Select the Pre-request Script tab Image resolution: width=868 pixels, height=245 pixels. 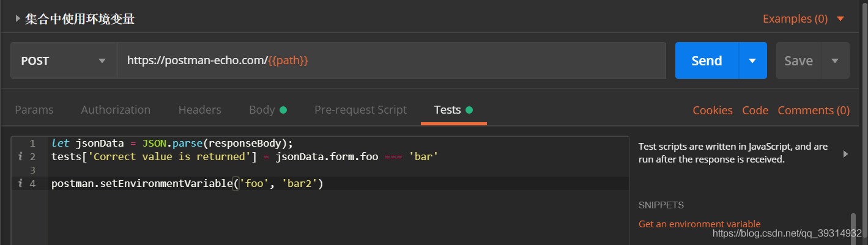[x=360, y=110]
